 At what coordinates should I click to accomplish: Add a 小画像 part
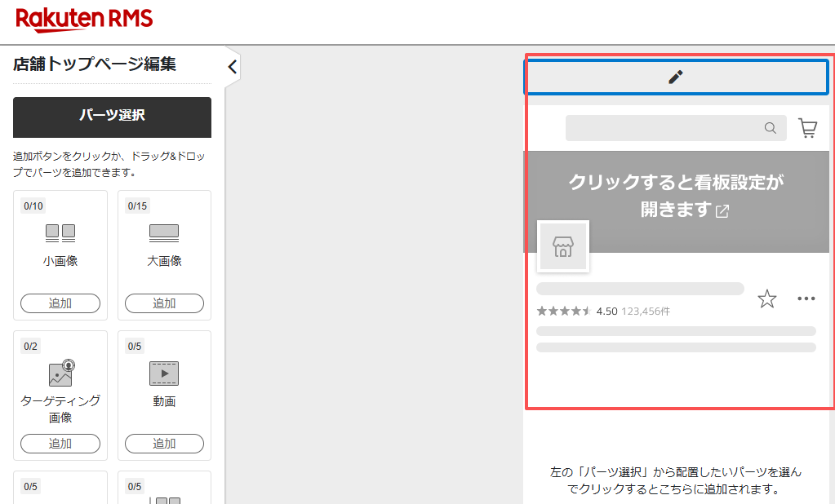point(60,303)
